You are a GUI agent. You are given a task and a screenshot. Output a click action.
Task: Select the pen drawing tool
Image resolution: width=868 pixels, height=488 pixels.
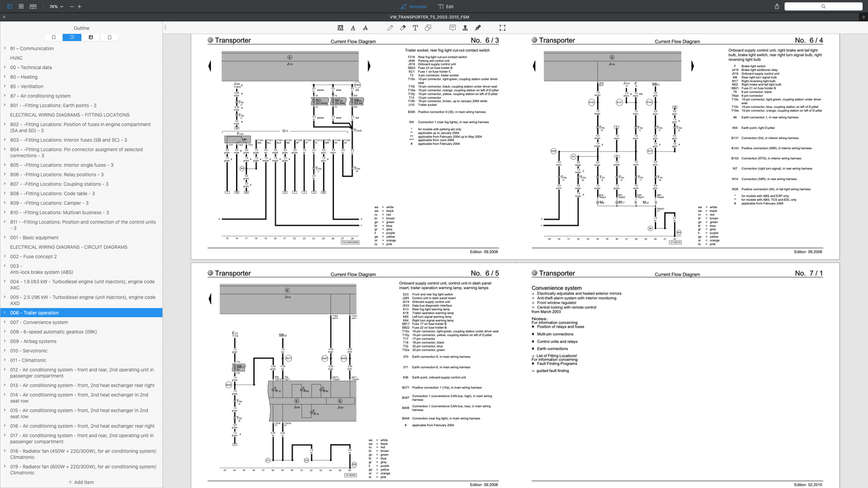390,28
